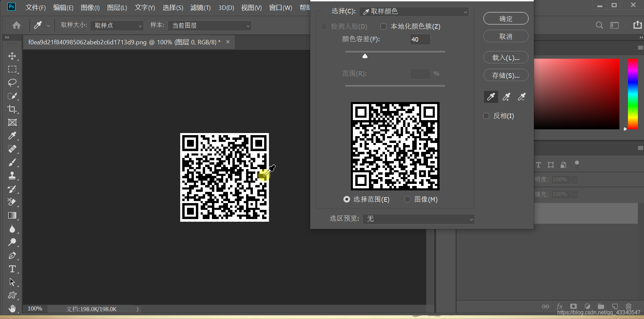Select the Gradient tool
This screenshot has width=644, height=319.
pos(12,215)
